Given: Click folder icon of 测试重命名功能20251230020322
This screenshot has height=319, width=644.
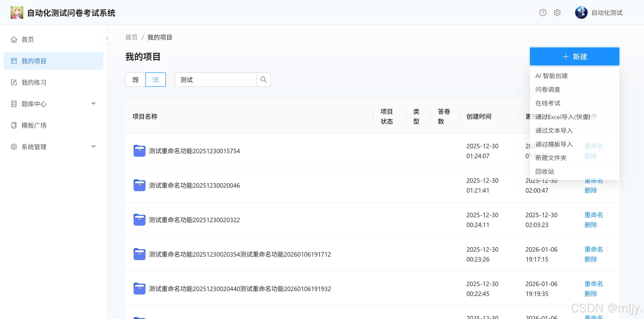Looking at the screenshot, I should [x=139, y=220].
